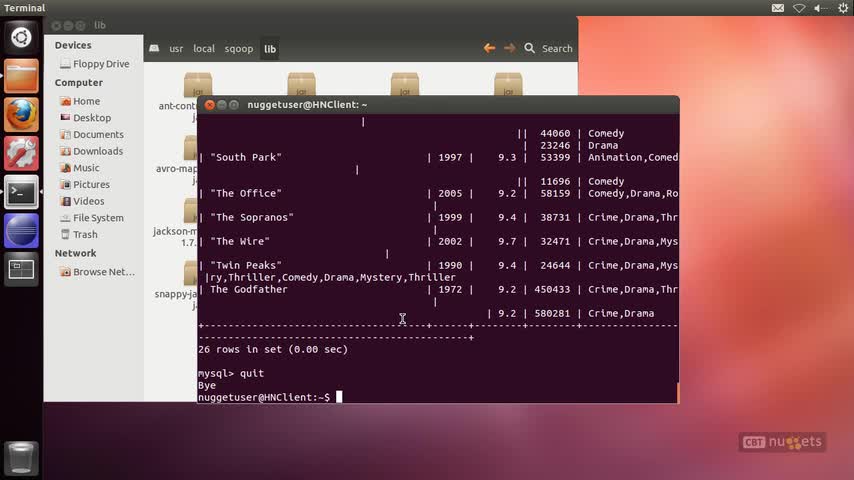Click the 450433 votes value

[x=552, y=289]
